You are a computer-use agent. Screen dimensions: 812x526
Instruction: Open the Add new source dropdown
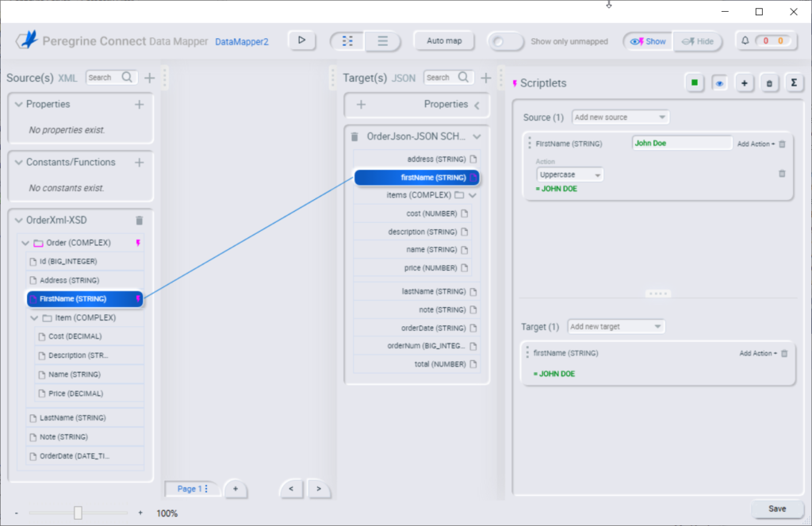coord(620,117)
